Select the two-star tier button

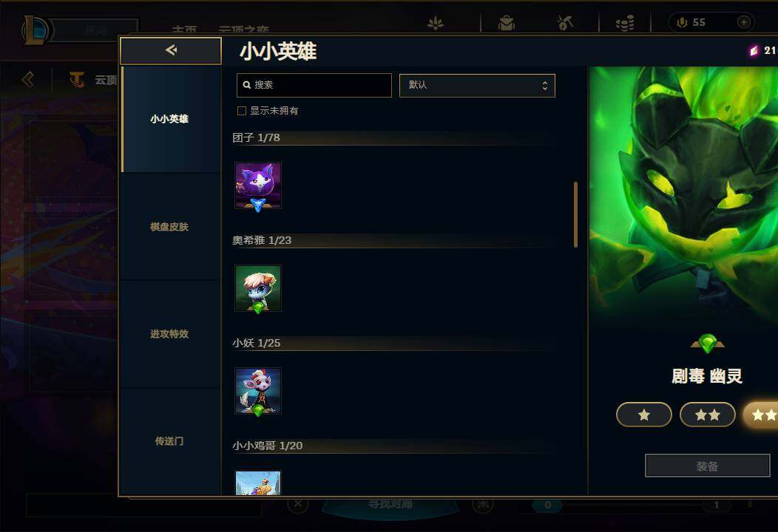tap(707, 415)
